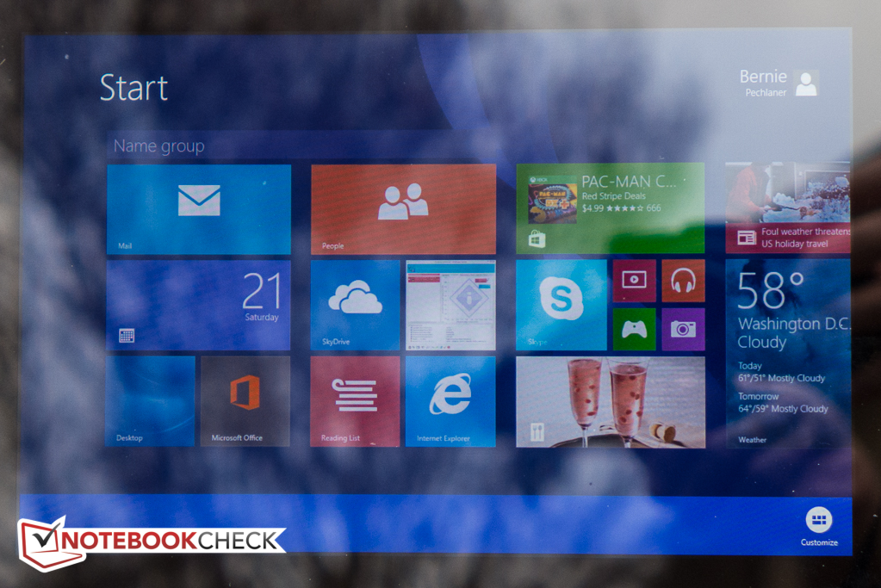Click the user avatar picture

pyautogui.click(x=806, y=84)
